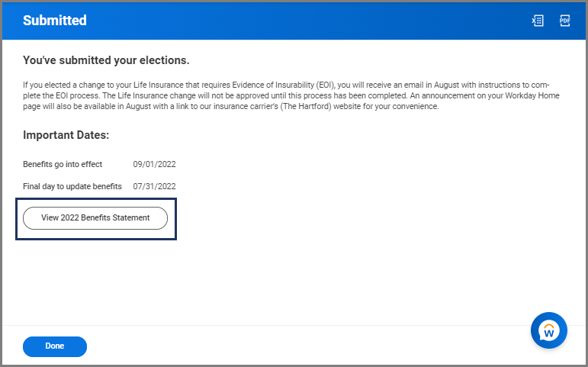Click the empty blue header bar area
This screenshot has height=367, width=588.
(x=305, y=21)
